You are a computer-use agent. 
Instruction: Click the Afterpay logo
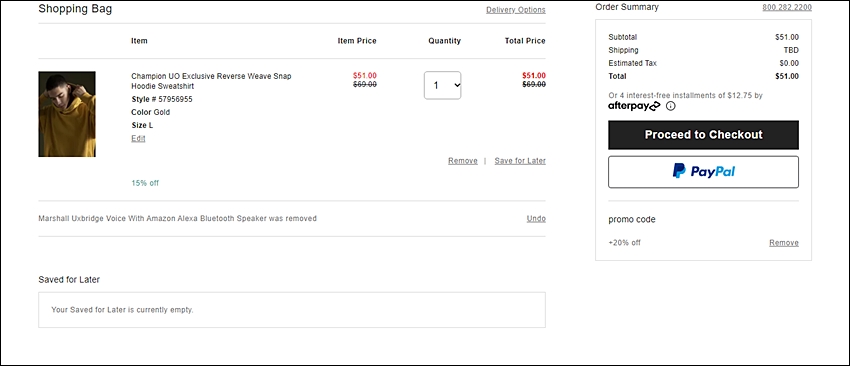(634, 106)
